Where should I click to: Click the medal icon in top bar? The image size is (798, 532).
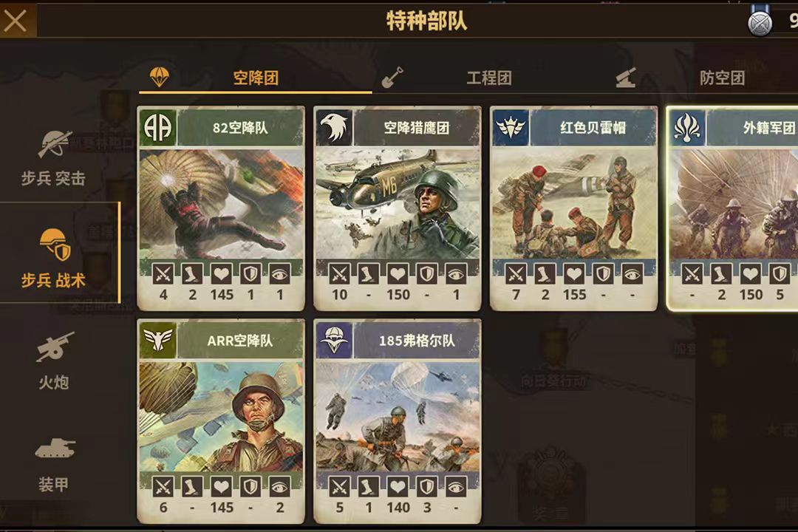click(x=760, y=22)
